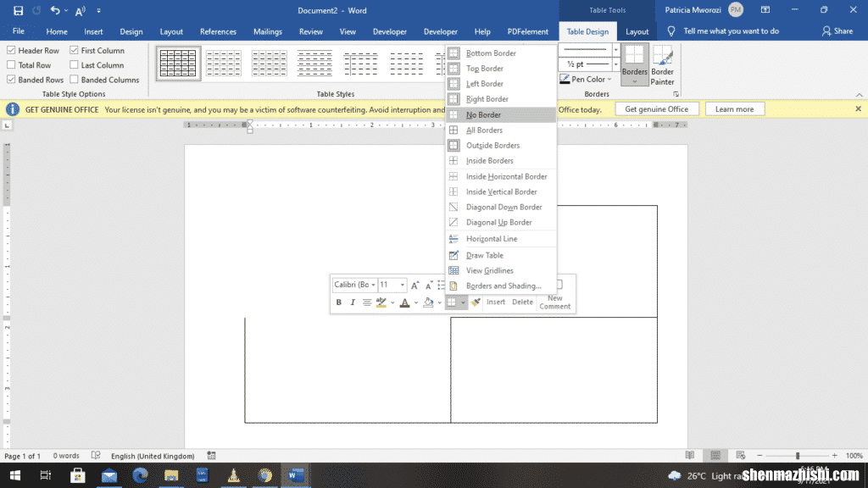Click the shading paint bucket icon
The height and width of the screenshot is (488, 868).
coord(428,302)
